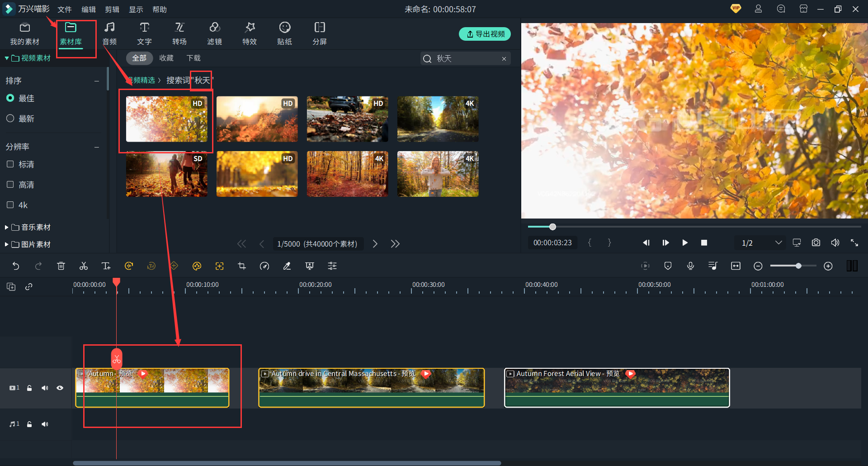Enable the 4k resolution checkbox
Screen dimensions: 868x466
coord(10,205)
